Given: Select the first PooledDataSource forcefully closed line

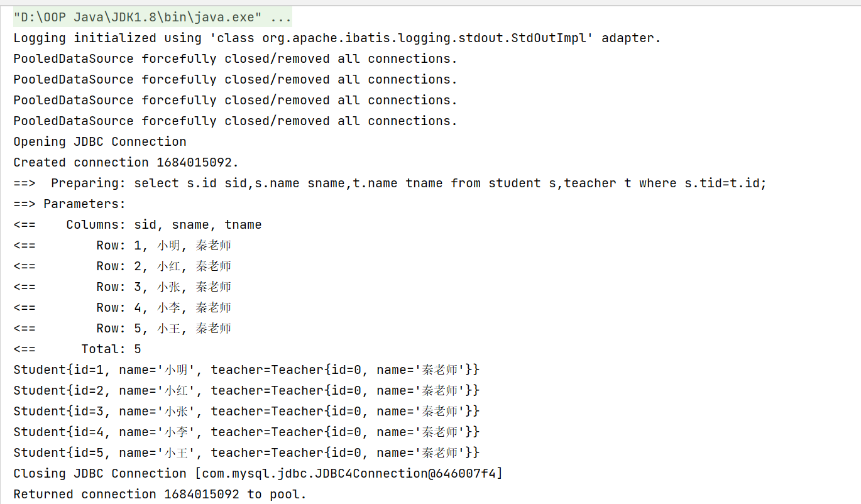Looking at the screenshot, I should [x=236, y=59].
